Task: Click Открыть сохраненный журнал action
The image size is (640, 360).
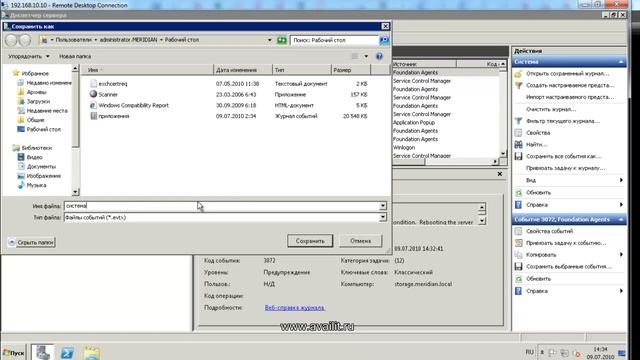Action: pos(567,74)
